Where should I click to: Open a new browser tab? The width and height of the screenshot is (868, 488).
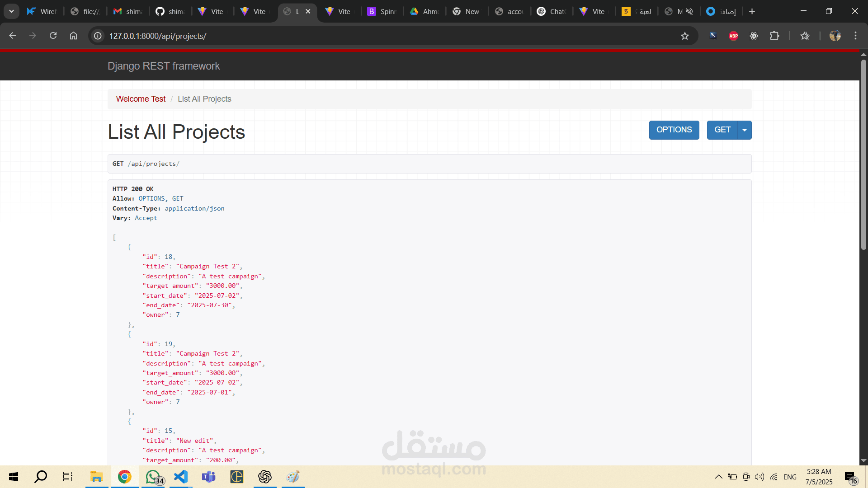point(752,11)
